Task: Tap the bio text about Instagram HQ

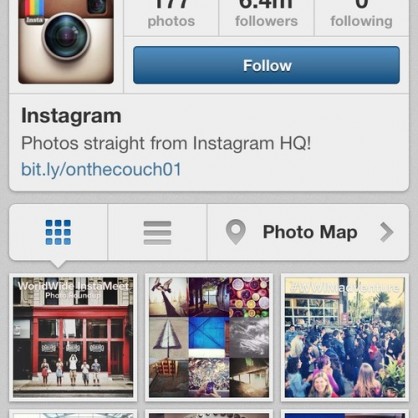Action: tap(166, 143)
